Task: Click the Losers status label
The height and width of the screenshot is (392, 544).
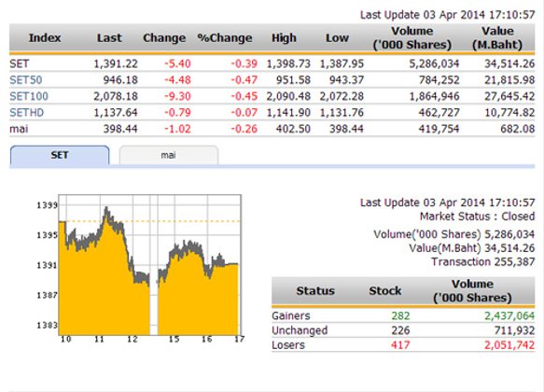Action: coord(288,345)
